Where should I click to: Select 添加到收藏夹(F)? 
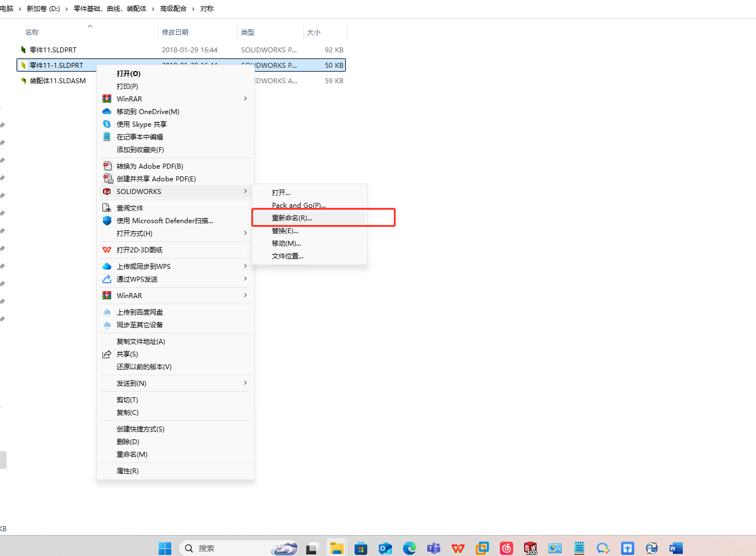(x=140, y=149)
